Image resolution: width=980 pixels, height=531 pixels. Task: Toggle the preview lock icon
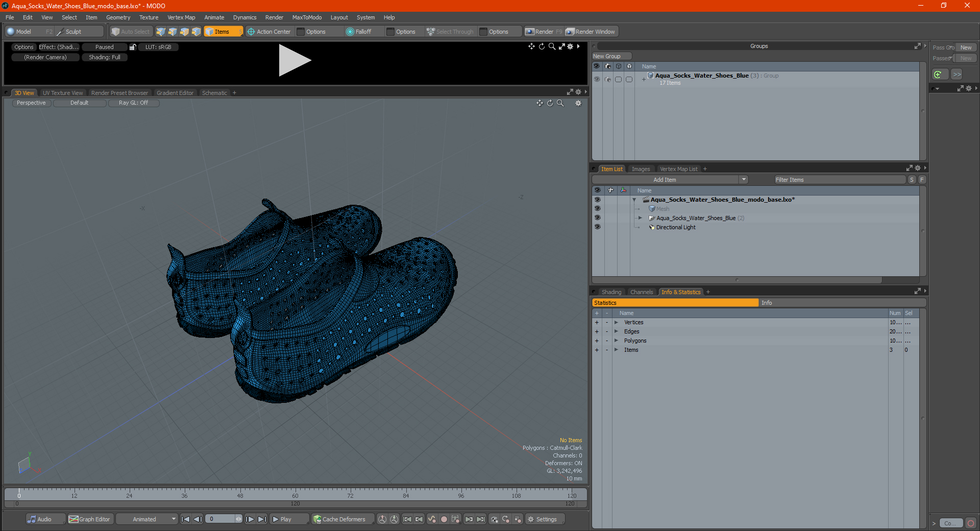pos(133,47)
